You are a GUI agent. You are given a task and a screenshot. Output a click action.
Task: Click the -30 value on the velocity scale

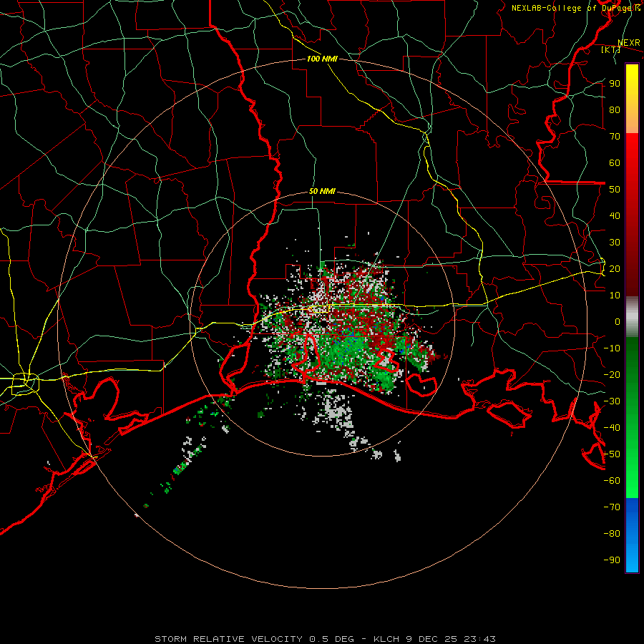point(612,401)
